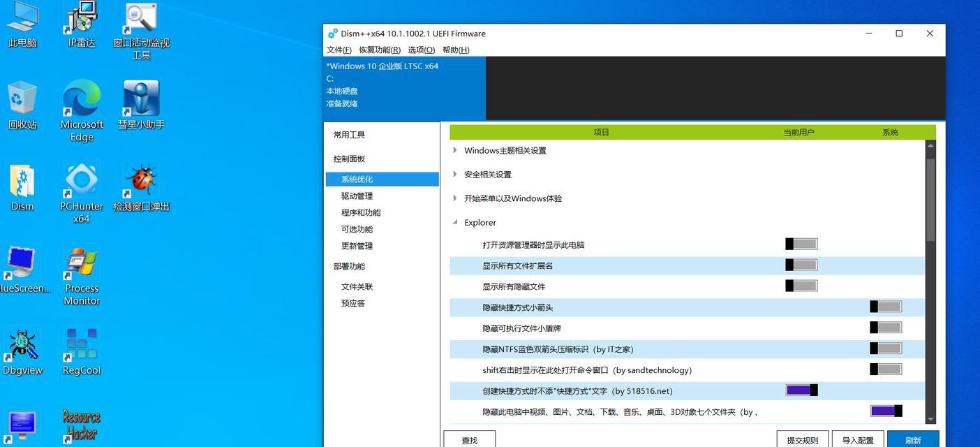Open the 帮助(H) menu

[456, 50]
